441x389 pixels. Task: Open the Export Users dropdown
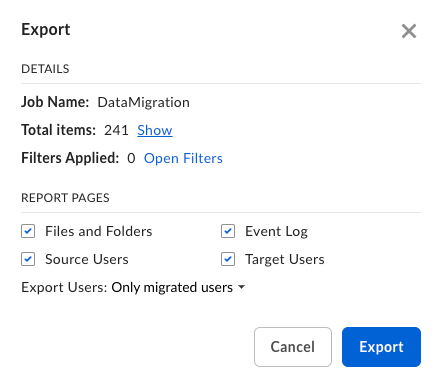tap(178, 287)
